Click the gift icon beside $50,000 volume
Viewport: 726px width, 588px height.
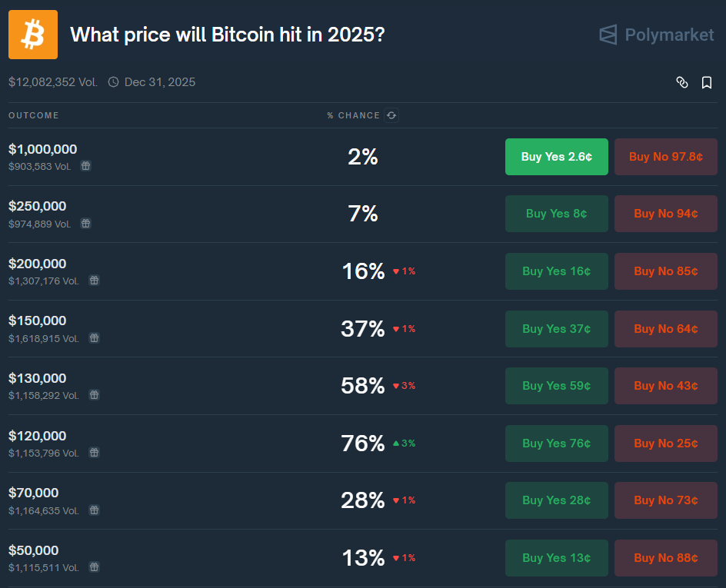[94, 567]
